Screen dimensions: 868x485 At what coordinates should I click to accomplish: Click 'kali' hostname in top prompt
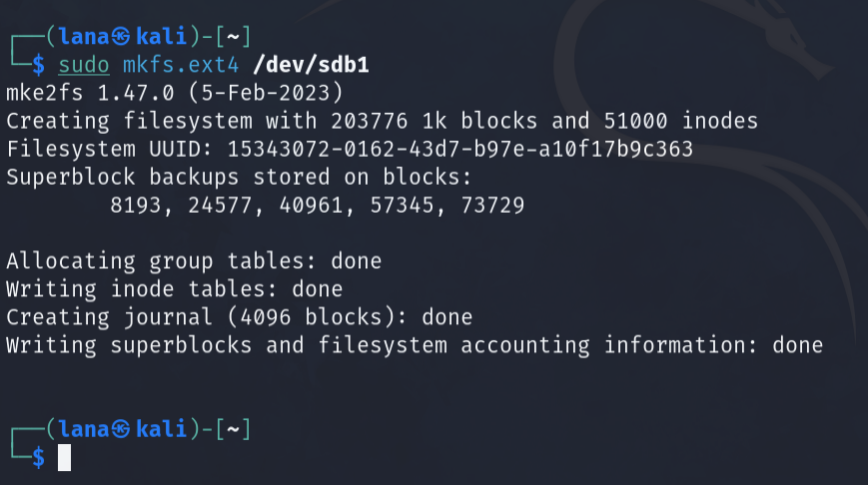pos(161,37)
